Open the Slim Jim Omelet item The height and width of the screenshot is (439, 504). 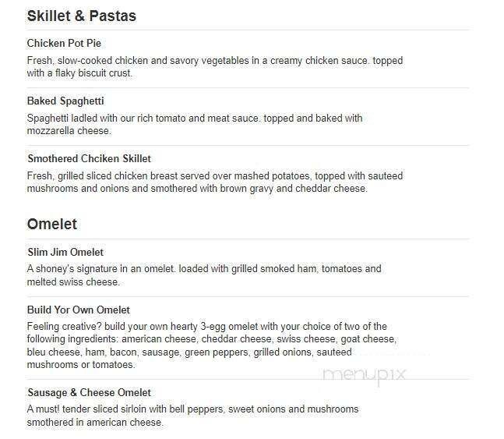point(65,252)
